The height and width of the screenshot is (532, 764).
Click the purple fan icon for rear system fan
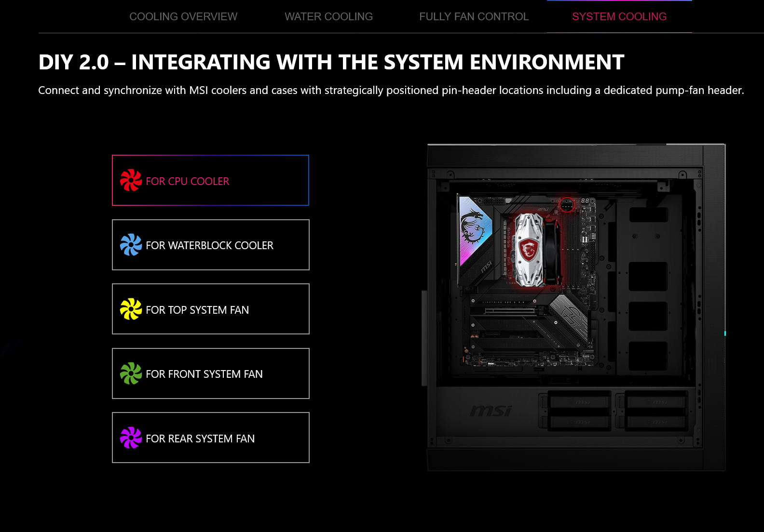tap(131, 438)
